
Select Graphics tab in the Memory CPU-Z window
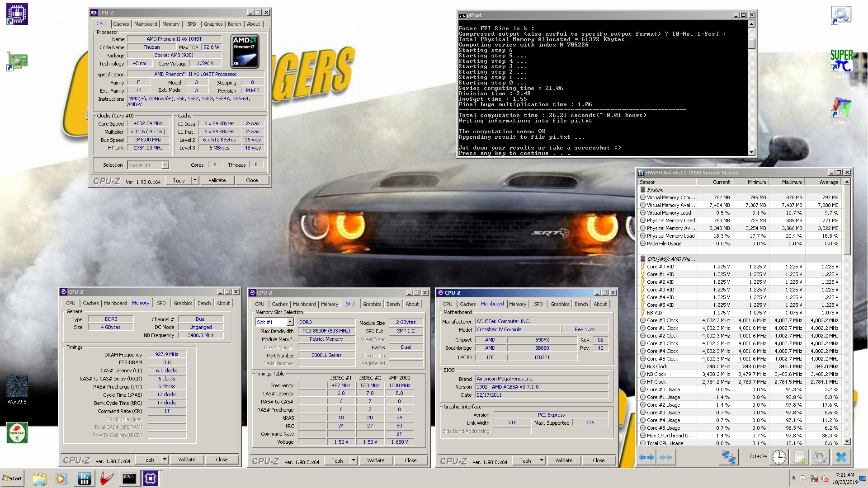point(183,303)
